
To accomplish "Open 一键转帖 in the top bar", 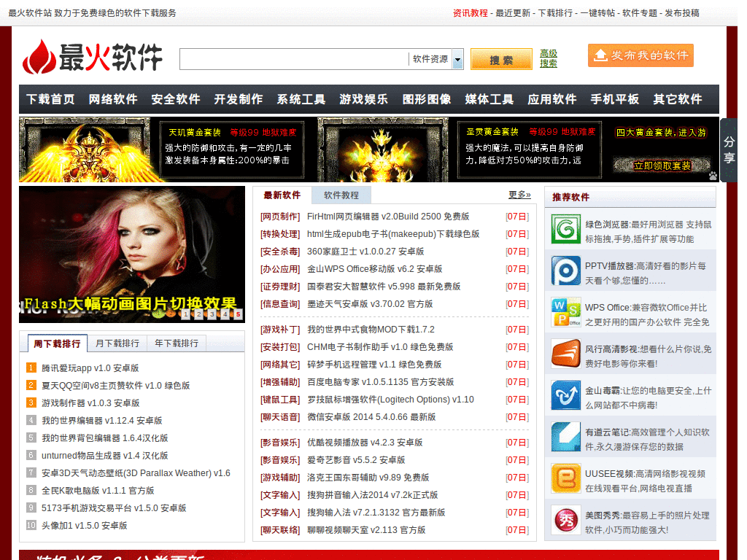I will (x=597, y=13).
